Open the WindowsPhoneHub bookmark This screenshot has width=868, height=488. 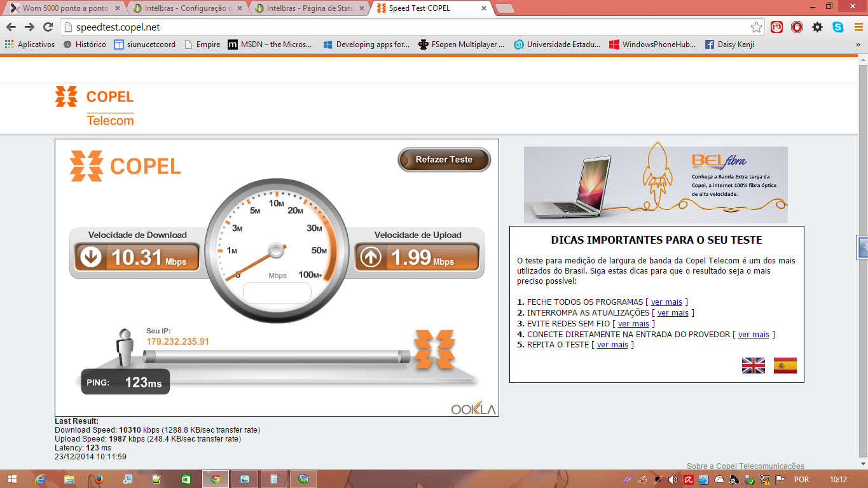[x=652, y=45]
